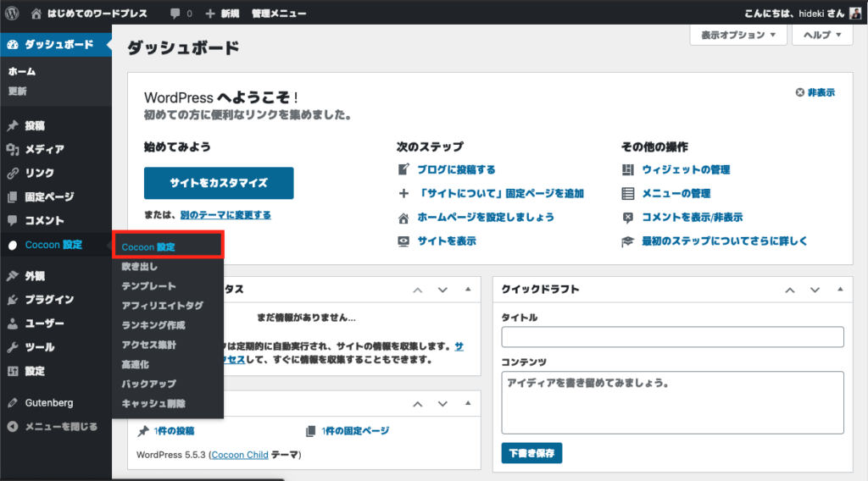Click the 別のテーマに変更する link
This screenshot has width=868, height=481.
225,214
